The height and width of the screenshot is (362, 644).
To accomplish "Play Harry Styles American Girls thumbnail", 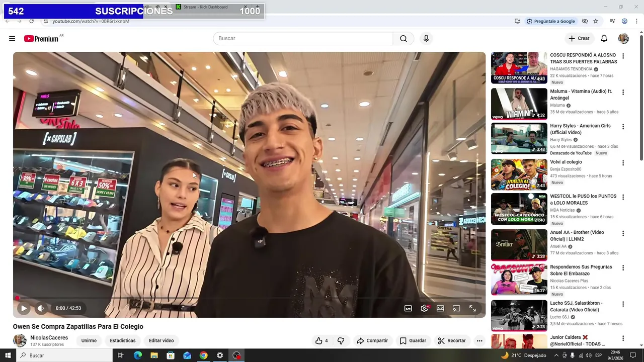I will coord(519,138).
